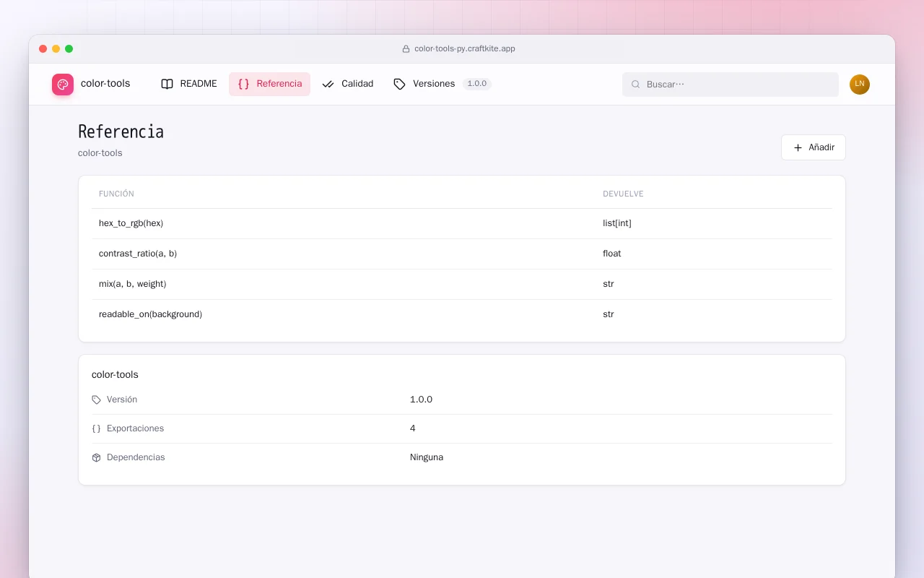Click the plus icon in Añadir button
This screenshot has width=924, height=578.
pos(798,147)
